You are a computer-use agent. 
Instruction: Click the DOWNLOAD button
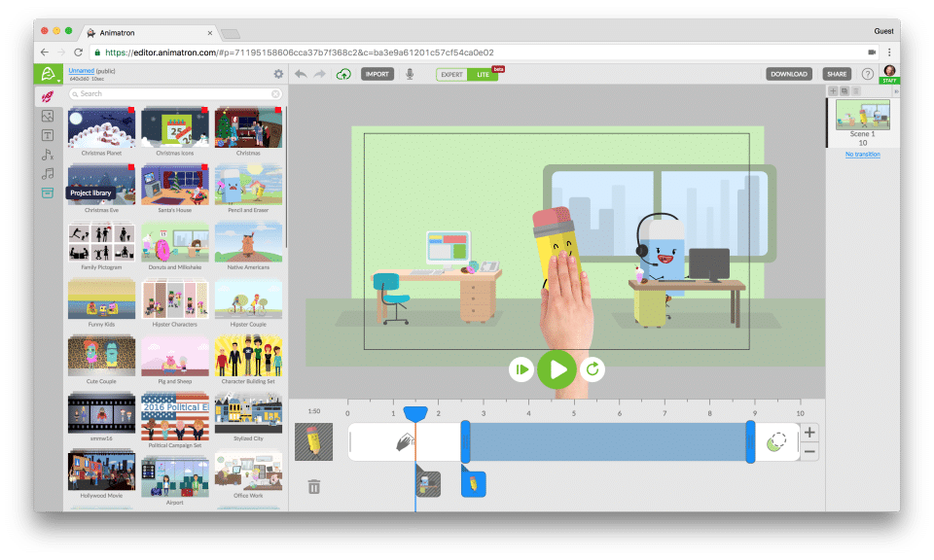(x=789, y=75)
